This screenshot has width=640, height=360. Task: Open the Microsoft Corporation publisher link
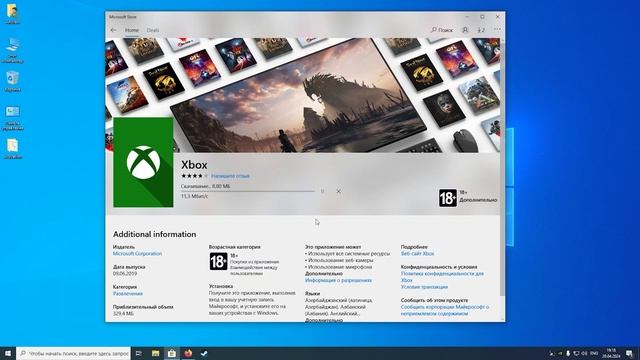[x=137, y=253]
